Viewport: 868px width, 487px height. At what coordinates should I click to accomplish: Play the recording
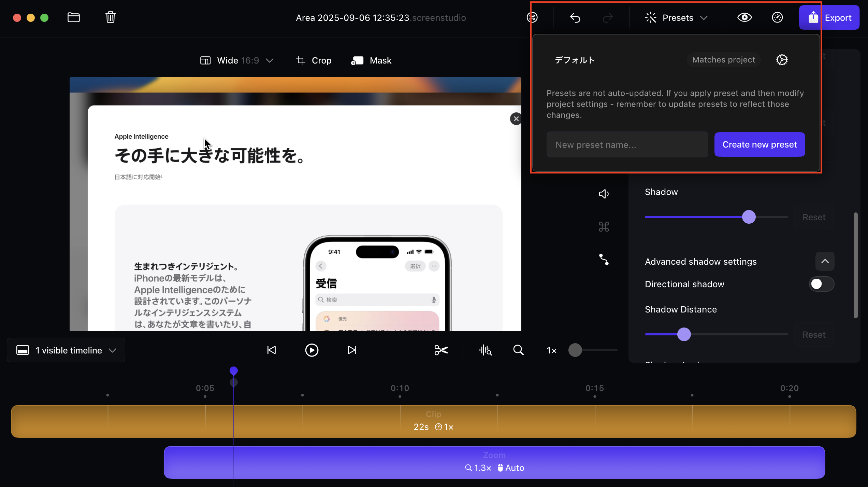(312, 350)
